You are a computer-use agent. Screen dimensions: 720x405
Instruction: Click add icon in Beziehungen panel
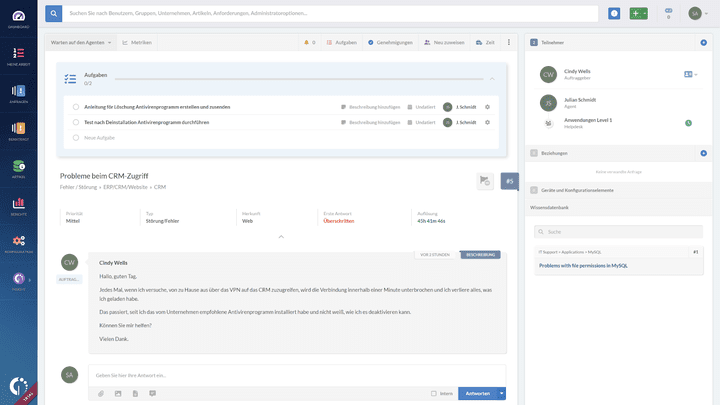pyautogui.click(x=703, y=153)
